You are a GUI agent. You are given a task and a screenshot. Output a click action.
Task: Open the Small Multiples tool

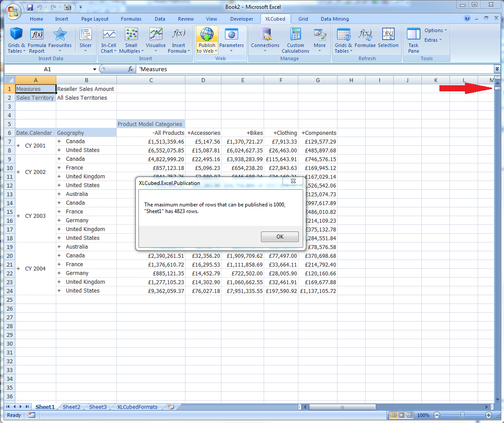[131, 40]
